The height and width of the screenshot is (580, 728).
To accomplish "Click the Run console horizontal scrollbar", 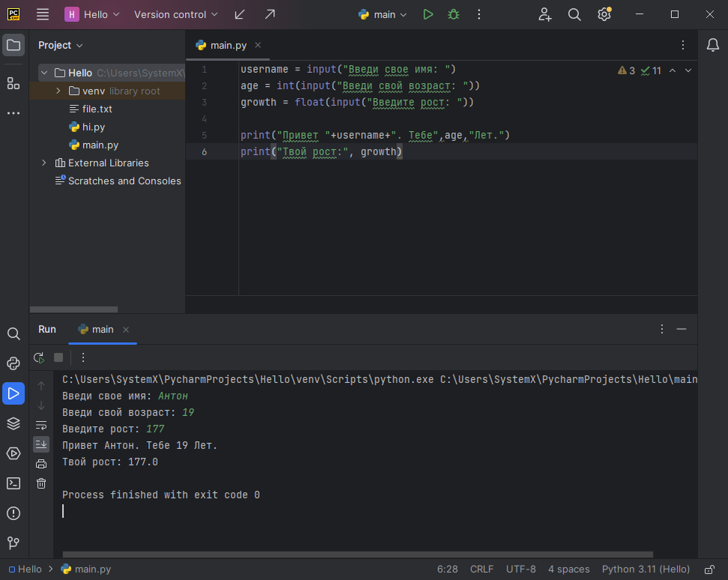I will [x=358, y=555].
